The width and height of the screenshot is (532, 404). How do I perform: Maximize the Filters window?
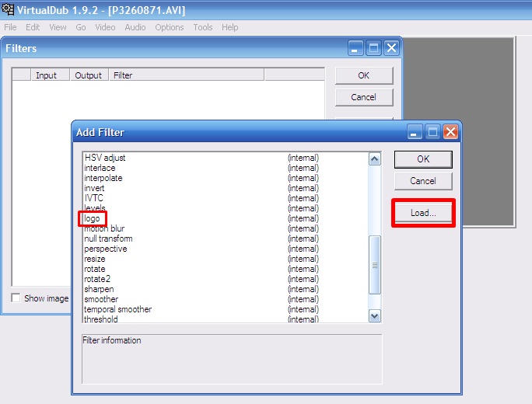(x=373, y=48)
